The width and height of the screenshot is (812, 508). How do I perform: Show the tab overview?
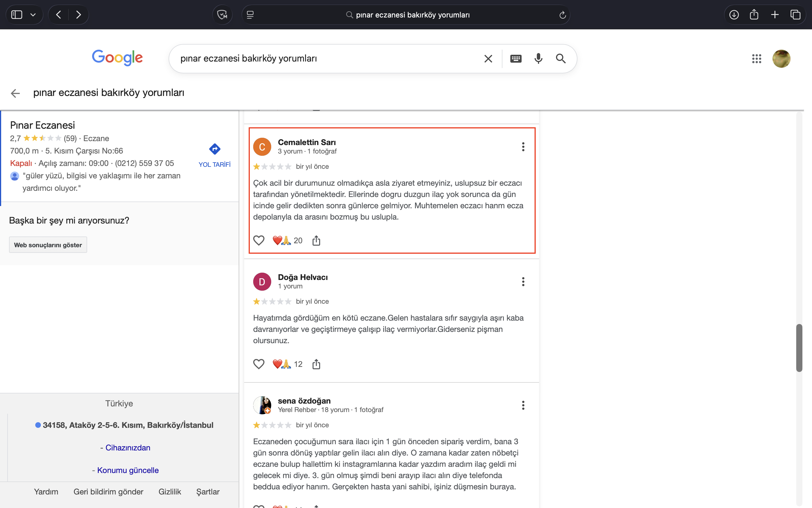tap(796, 15)
